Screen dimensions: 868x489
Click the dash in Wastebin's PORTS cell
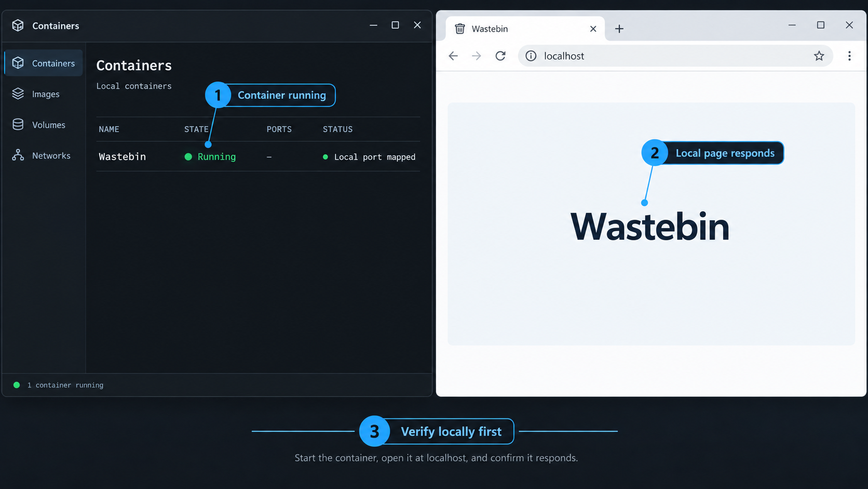point(269,157)
